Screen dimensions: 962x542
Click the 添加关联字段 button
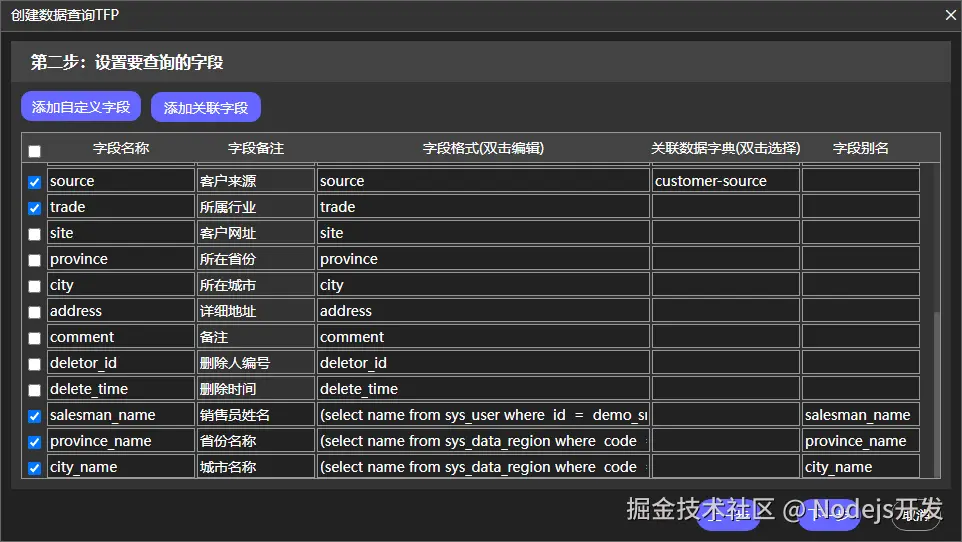tap(206, 107)
